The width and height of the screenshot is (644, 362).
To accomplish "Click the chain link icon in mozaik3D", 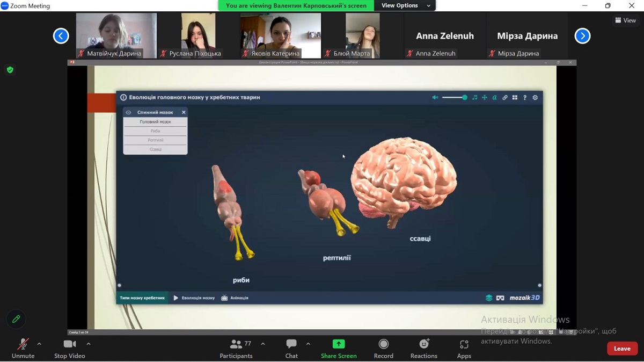I will coord(505,98).
